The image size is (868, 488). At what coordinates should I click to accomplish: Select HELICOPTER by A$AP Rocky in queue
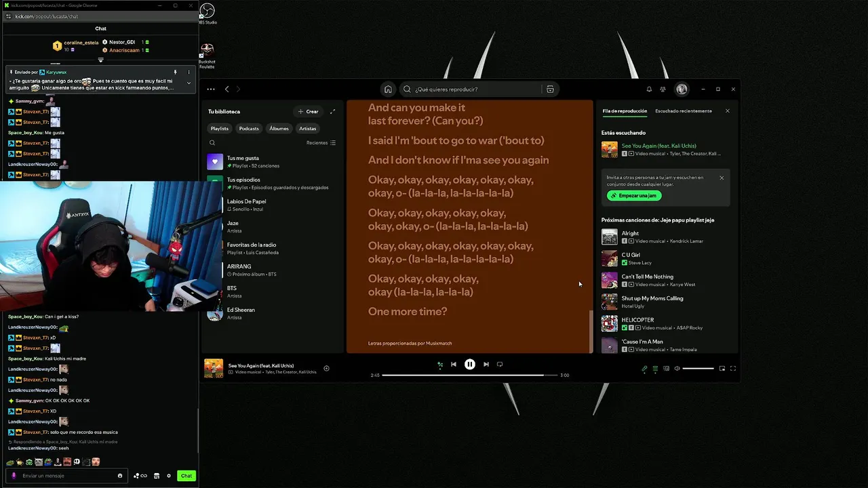tap(666, 323)
